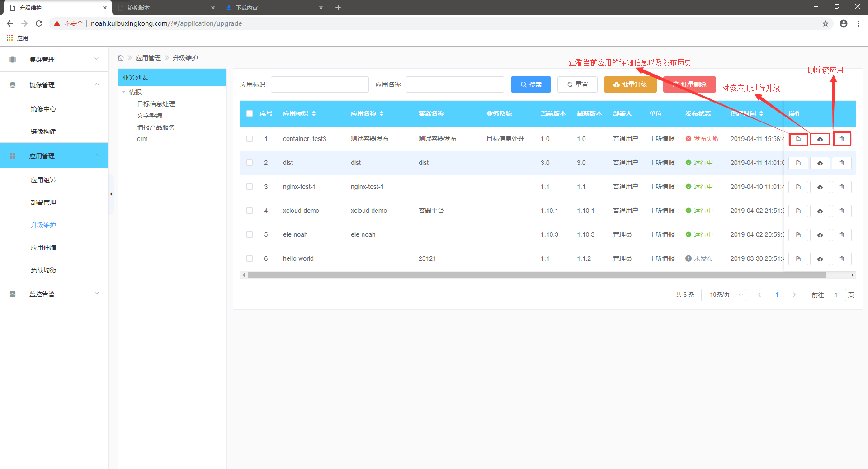Check the checkbox for container_test3 row
The width and height of the screenshot is (868, 469).
click(250, 139)
